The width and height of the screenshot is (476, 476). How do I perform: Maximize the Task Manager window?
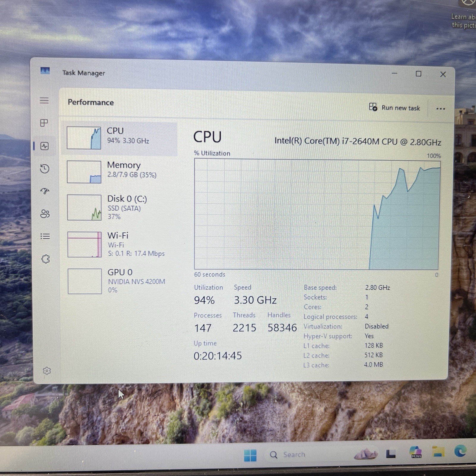418,74
